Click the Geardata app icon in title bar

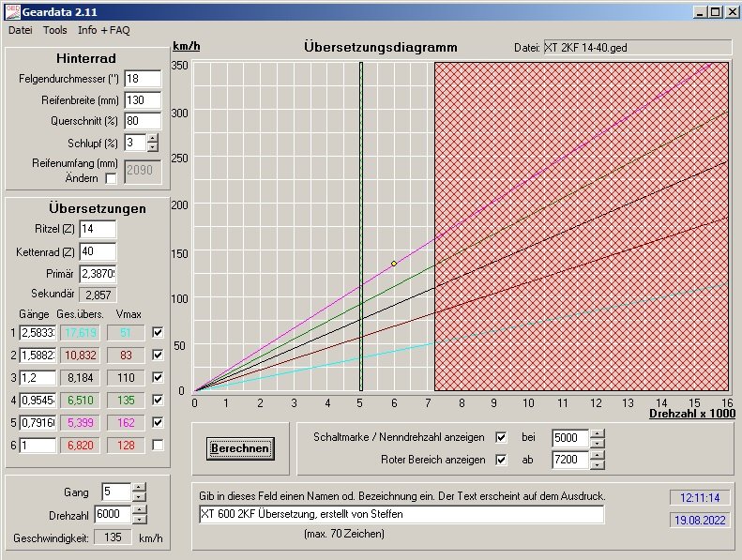coord(10,11)
